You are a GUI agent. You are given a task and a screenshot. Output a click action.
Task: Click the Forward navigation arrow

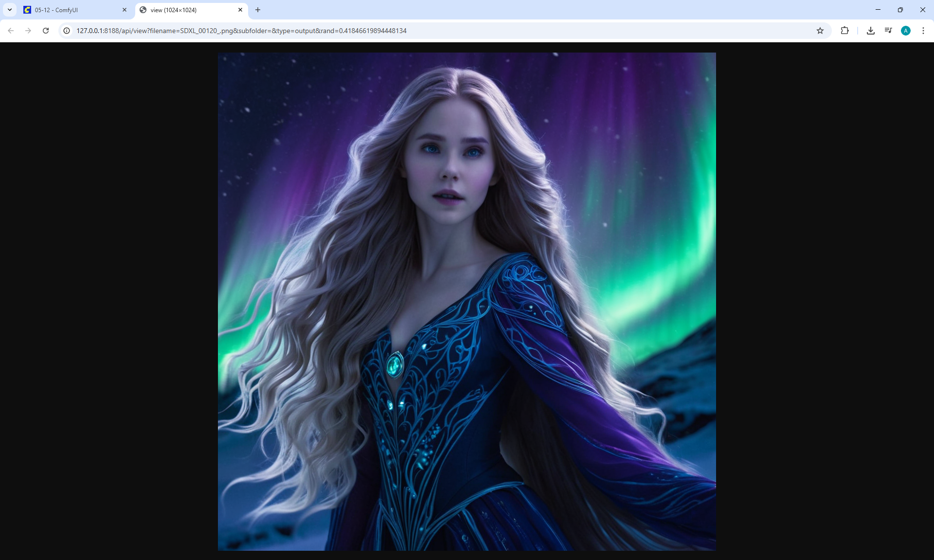(28, 31)
